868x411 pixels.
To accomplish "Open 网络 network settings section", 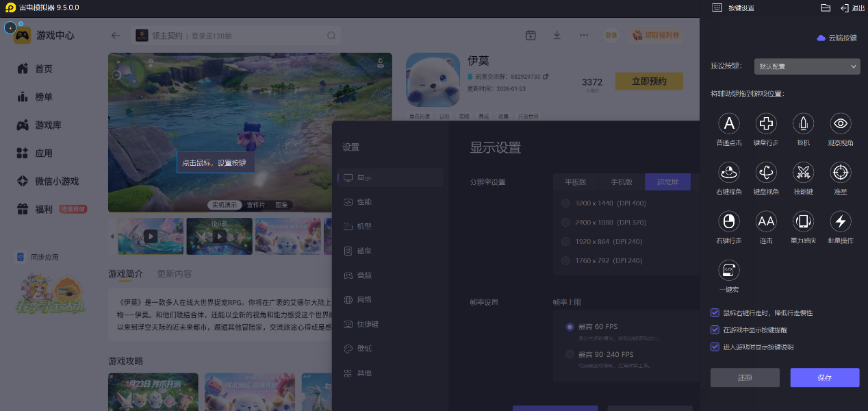I will tap(391, 299).
